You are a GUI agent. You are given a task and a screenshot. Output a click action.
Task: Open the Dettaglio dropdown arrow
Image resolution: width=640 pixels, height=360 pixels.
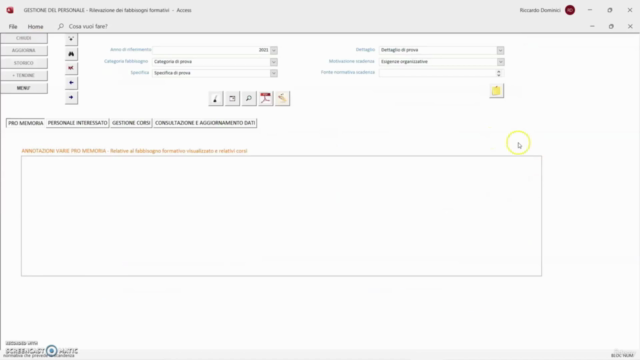pos(500,50)
